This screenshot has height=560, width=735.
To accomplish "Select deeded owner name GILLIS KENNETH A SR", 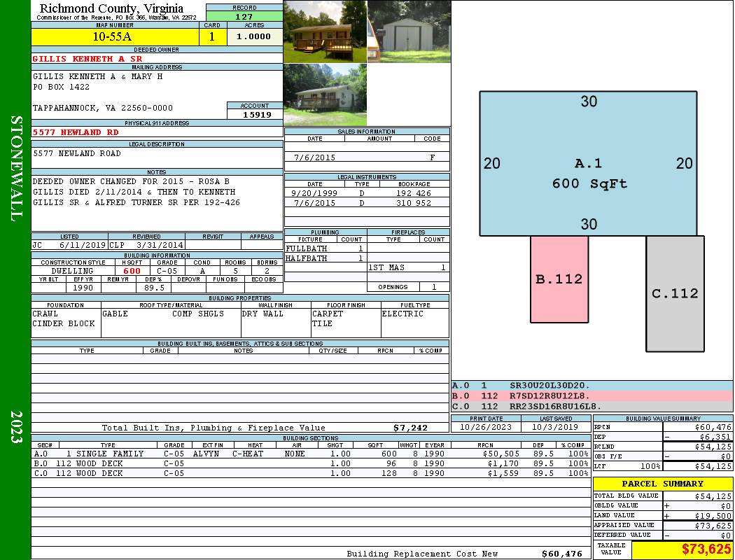I will (87, 59).
